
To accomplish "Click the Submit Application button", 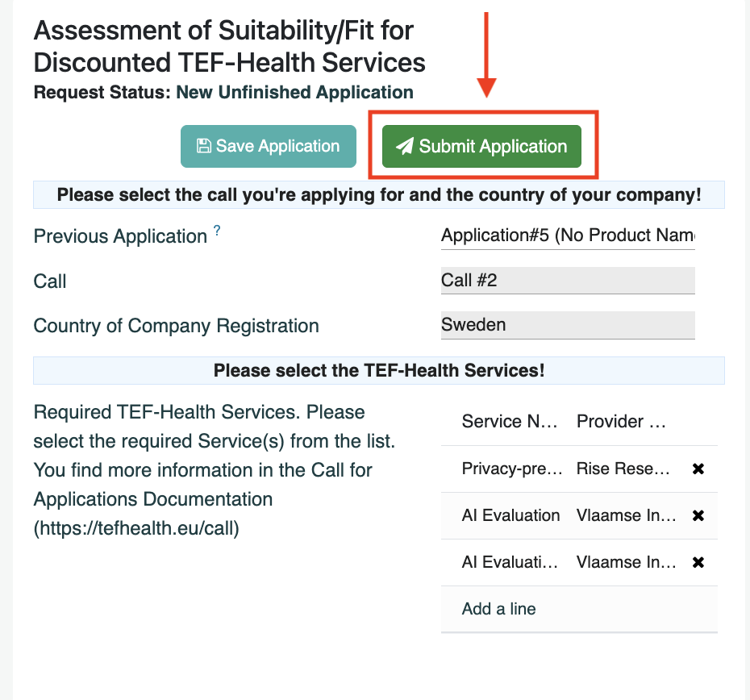I will (x=481, y=147).
